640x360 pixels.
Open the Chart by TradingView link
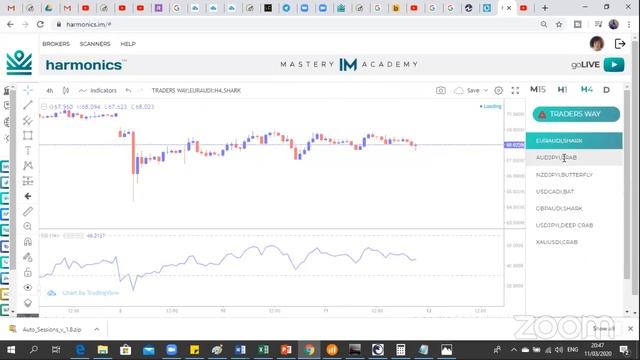[x=90, y=293]
